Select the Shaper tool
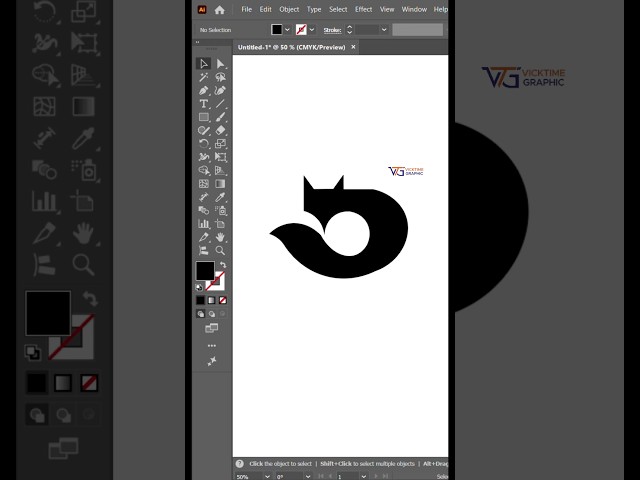This screenshot has width=640, height=480. 204,131
